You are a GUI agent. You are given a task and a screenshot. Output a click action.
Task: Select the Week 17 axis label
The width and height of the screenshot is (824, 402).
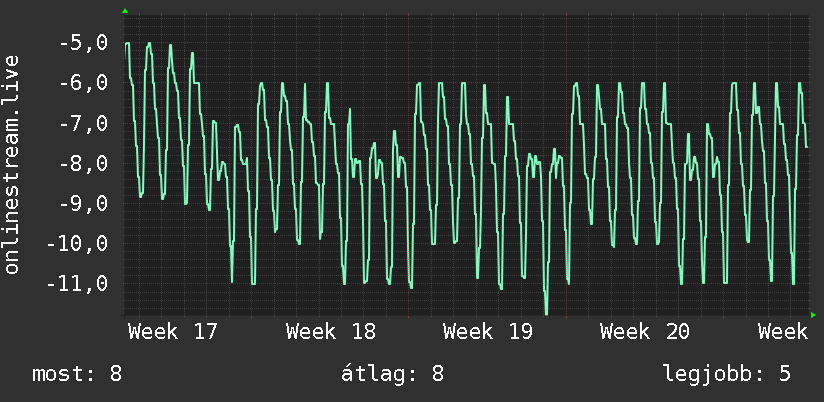173,332
